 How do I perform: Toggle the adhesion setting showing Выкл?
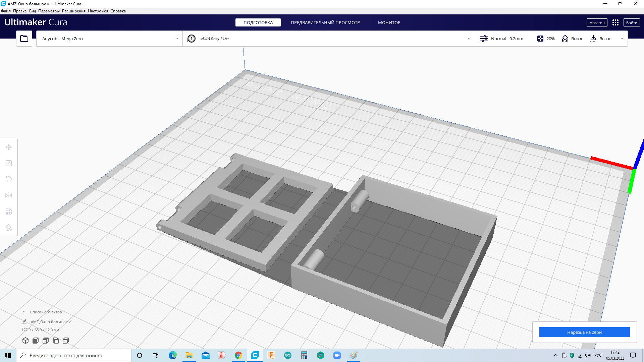tap(600, 39)
